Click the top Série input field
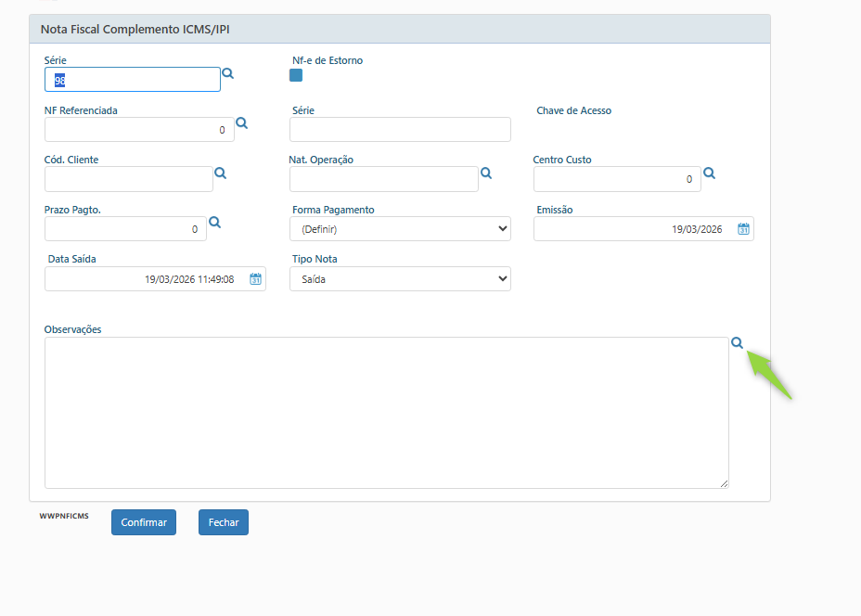Image resolution: width=861 pixels, height=616 pixels. (x=133, y=80)
